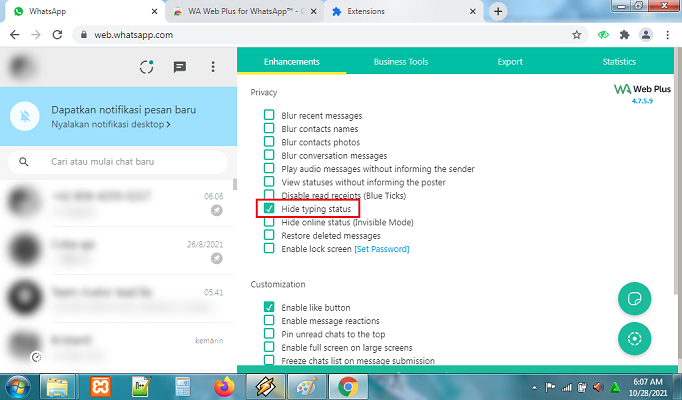Show hidden system tray icons arrow
This screenshot has height=400, width=682.
coord(534,387)
